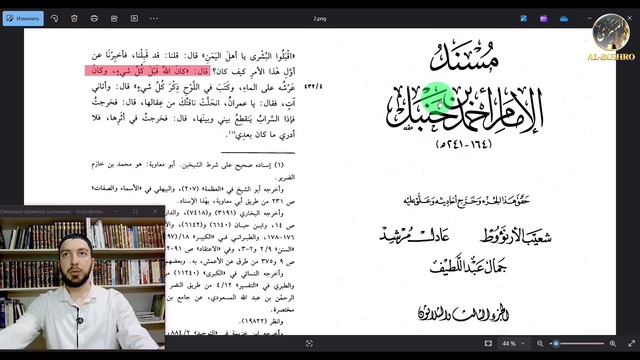Screen dimensions: 640x360
Task: Click the zoom slider handle
Action: 556,344
